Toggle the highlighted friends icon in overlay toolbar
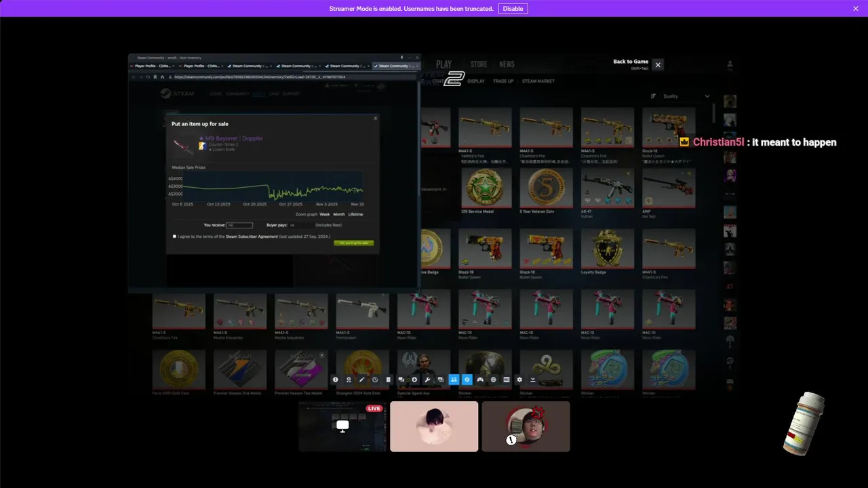868x488 pixels. click(x=454, y=380)
